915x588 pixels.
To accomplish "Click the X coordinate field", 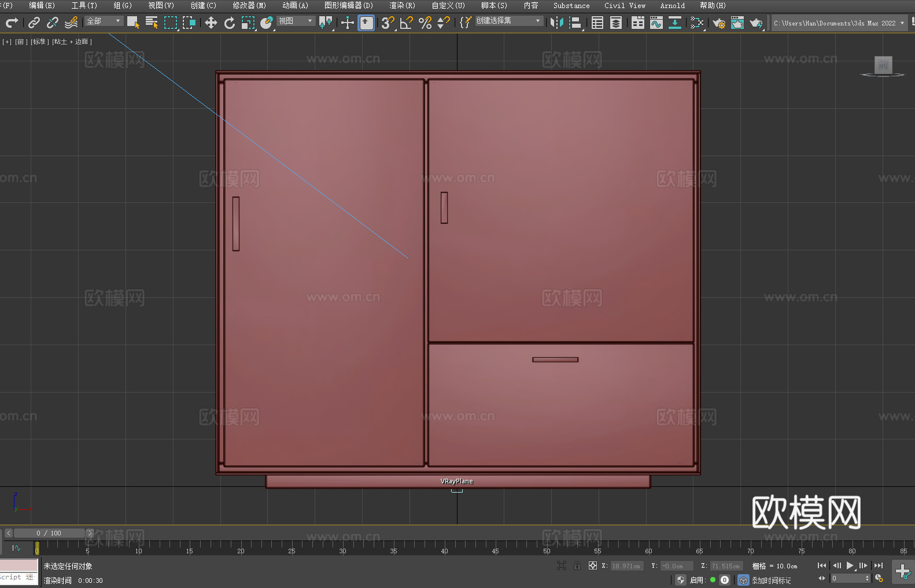I will coord(626,566).
